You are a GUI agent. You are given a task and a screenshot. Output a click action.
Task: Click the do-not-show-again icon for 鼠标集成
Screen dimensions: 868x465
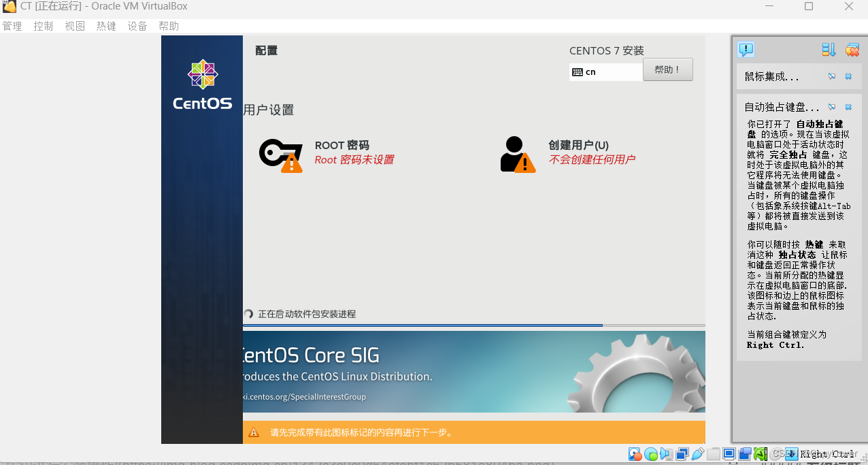(x=831, y=76)
